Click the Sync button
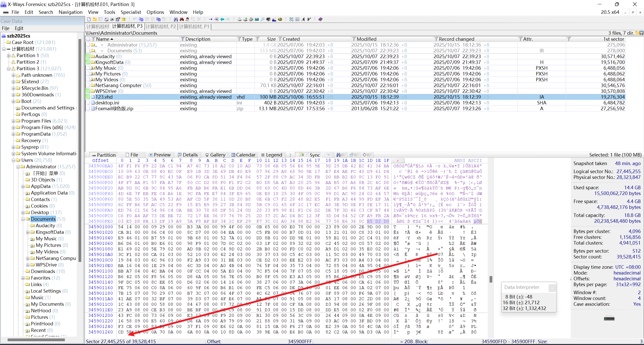The image size is (644, 345). (x=315, y=155)
